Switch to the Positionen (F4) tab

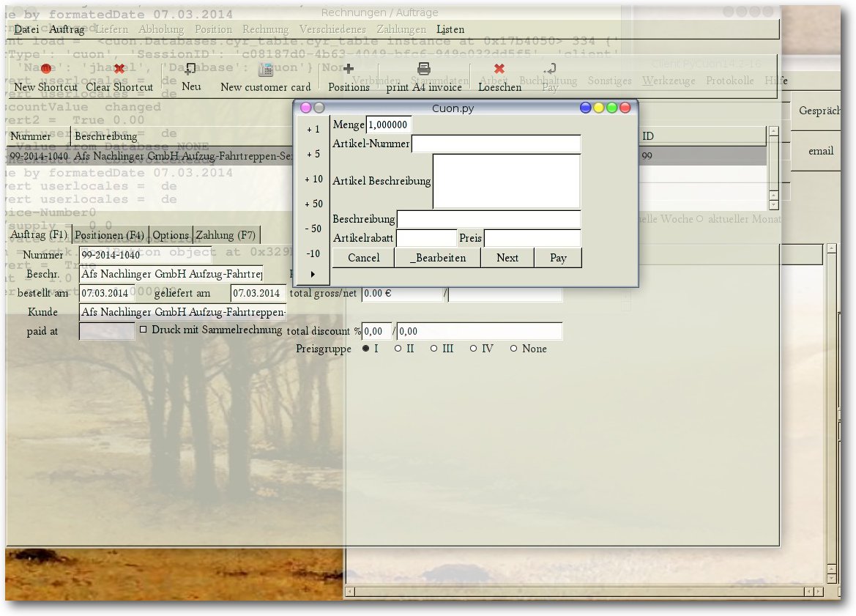tap(109, 235)
